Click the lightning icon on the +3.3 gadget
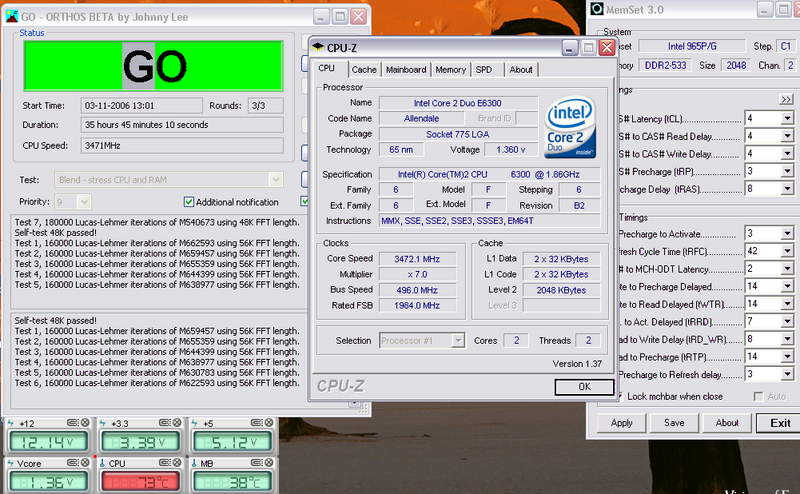This screenshot has width=800, height=494. coord(103,423)
